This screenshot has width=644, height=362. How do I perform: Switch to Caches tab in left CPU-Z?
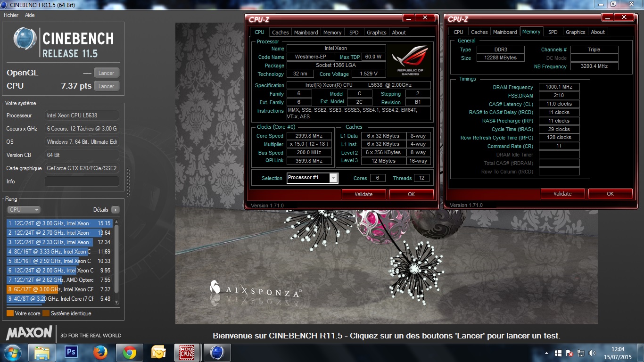280,33
